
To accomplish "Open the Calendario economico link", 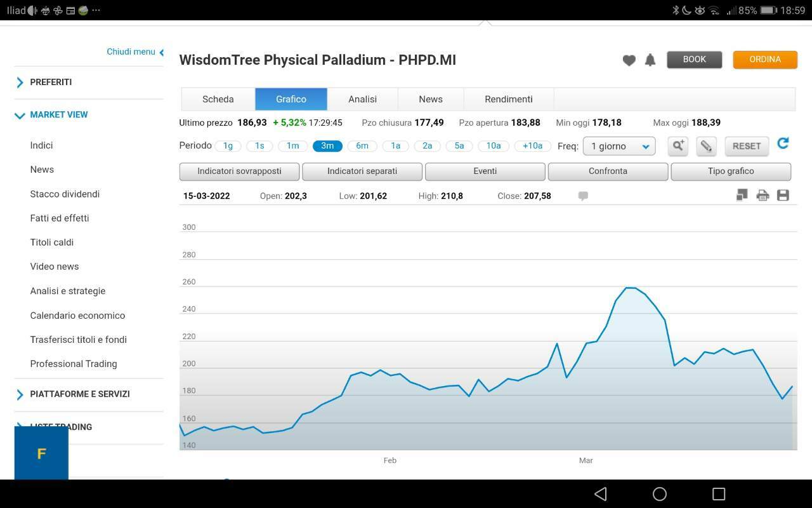I will point(77,316).
